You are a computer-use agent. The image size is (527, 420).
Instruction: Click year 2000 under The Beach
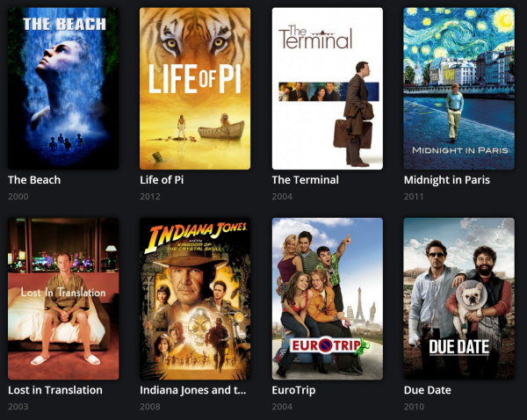click(x=18, y=197)
